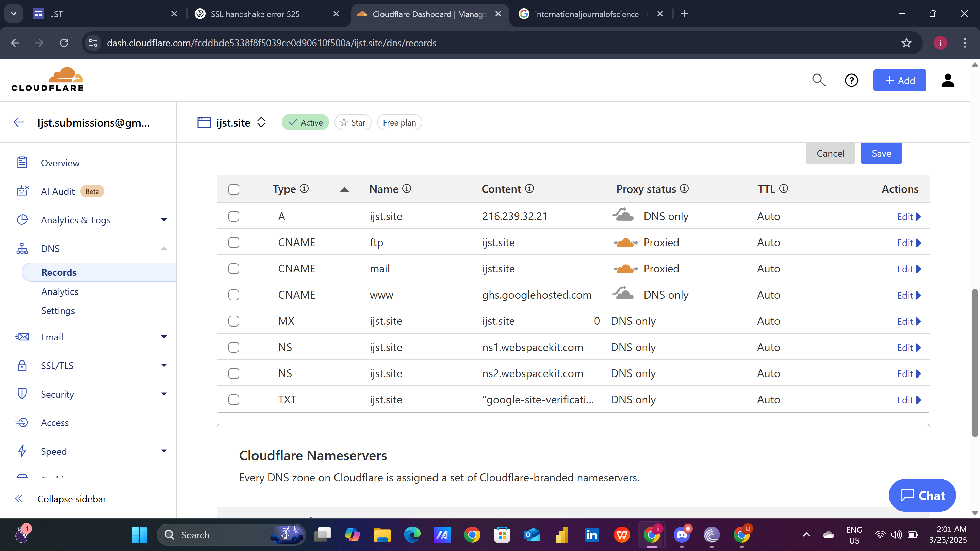Click the Overview clipboard icon in sidebar
Viewport: 980px width, 551px height.
[22, 163]
